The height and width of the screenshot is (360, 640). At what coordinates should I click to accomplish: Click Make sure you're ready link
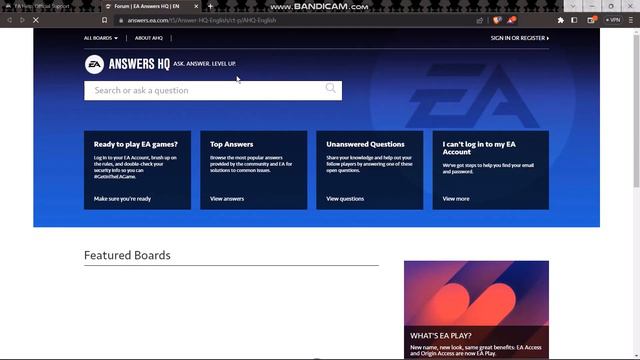coord(122,199)
